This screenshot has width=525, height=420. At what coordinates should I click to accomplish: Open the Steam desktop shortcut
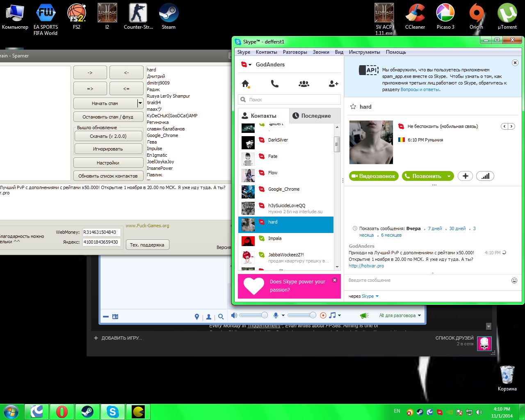coord(169,17)
